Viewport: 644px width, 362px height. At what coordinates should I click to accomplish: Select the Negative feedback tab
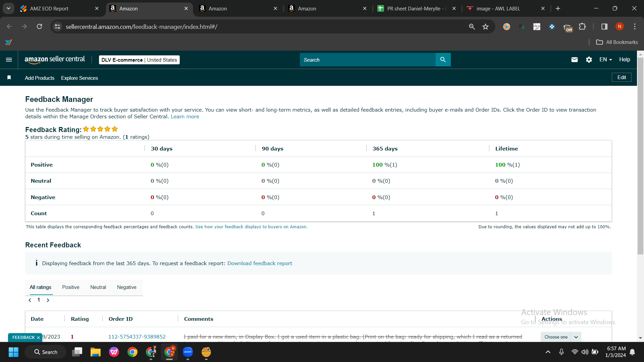(x=127, y=287)
